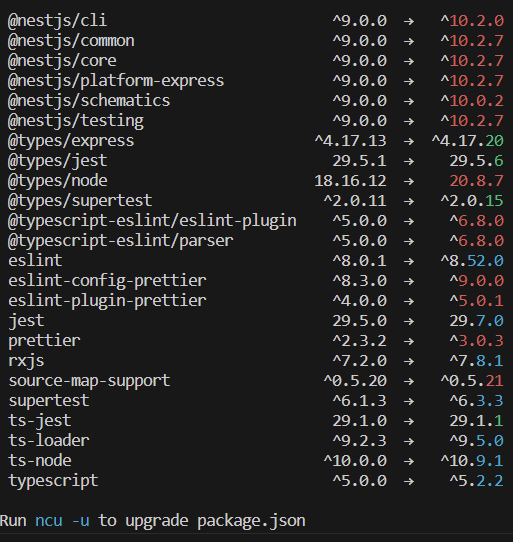
Task: Click the 'package.json' text in hint
Action: click(251, 522)
